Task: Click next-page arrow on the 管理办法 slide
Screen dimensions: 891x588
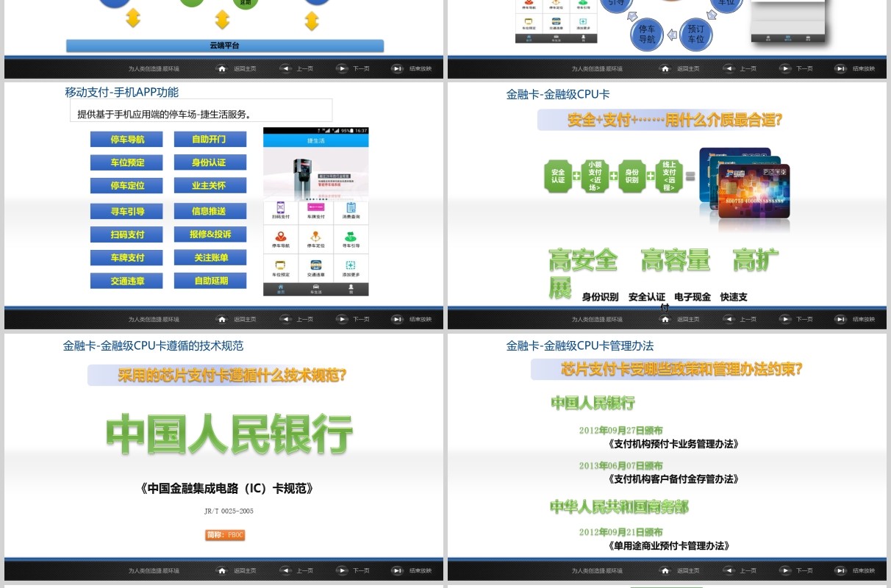Action: click(x=785, y=570)
